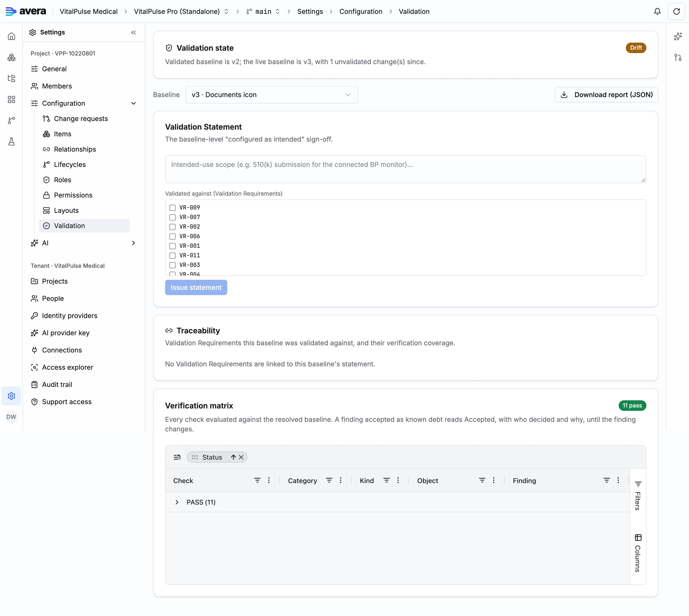
Task: Remove the Status row grouping
Action: [x=241, y=457]
